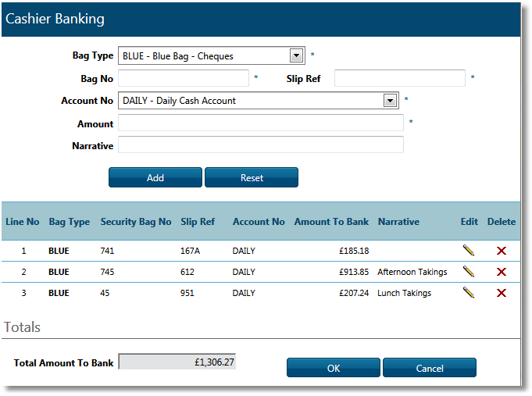Edit the Lunch Takings row

(469, 293)
